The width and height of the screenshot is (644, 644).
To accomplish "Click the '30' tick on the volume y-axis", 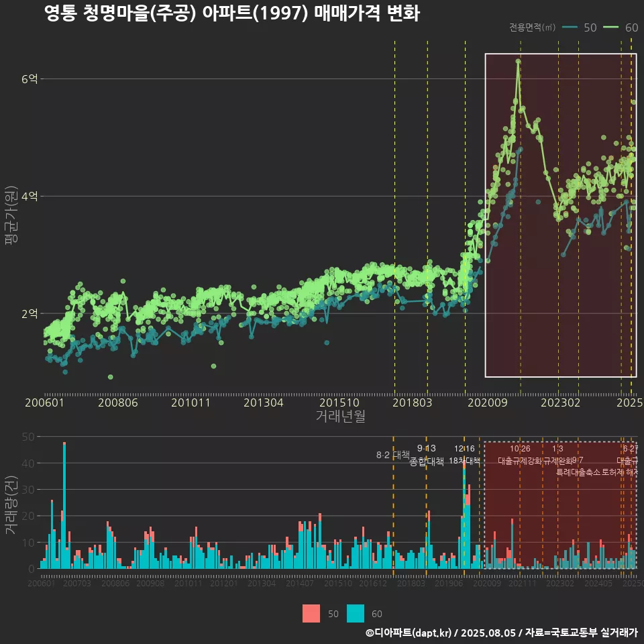I will [x=28, y=490].
